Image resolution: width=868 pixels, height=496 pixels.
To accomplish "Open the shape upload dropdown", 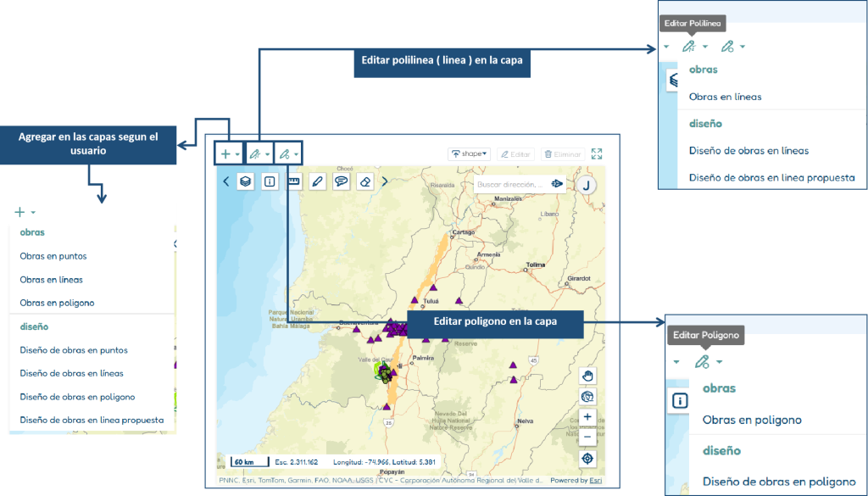I will [470, 154].
